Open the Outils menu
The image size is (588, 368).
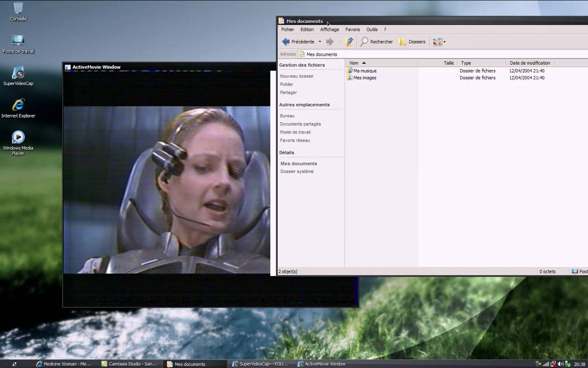click(372, 29)
